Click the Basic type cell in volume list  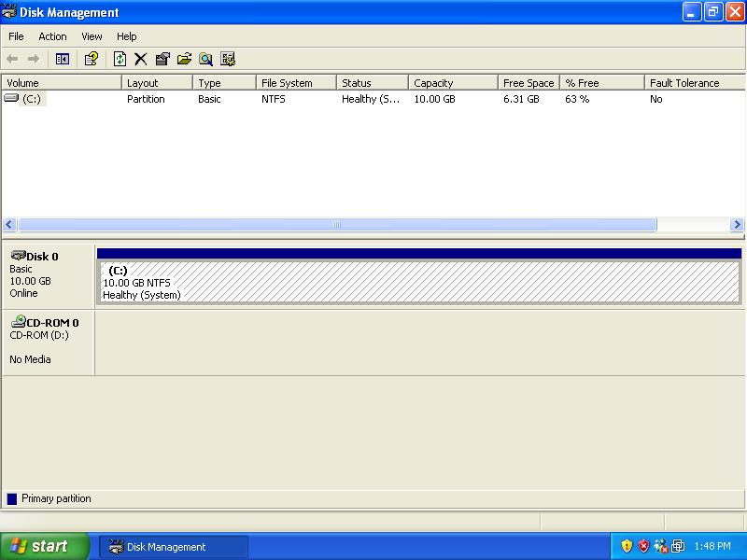pos(209,99)
